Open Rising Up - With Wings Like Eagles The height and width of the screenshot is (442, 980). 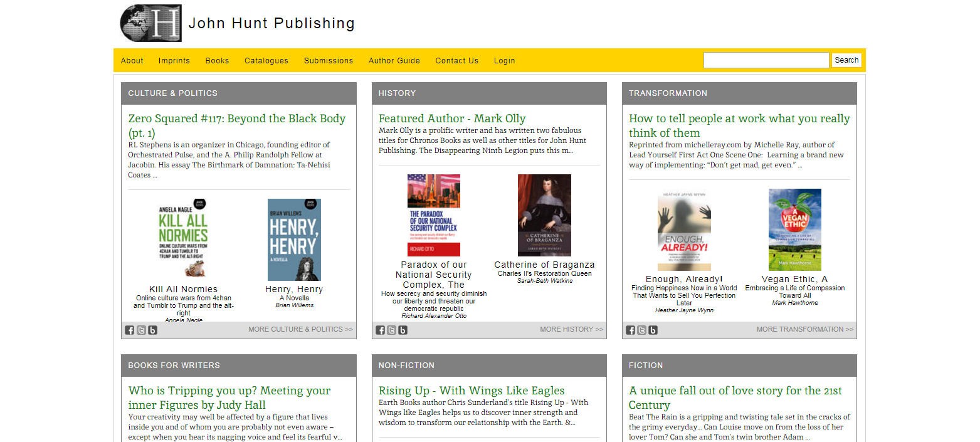[x=472, y=391]
